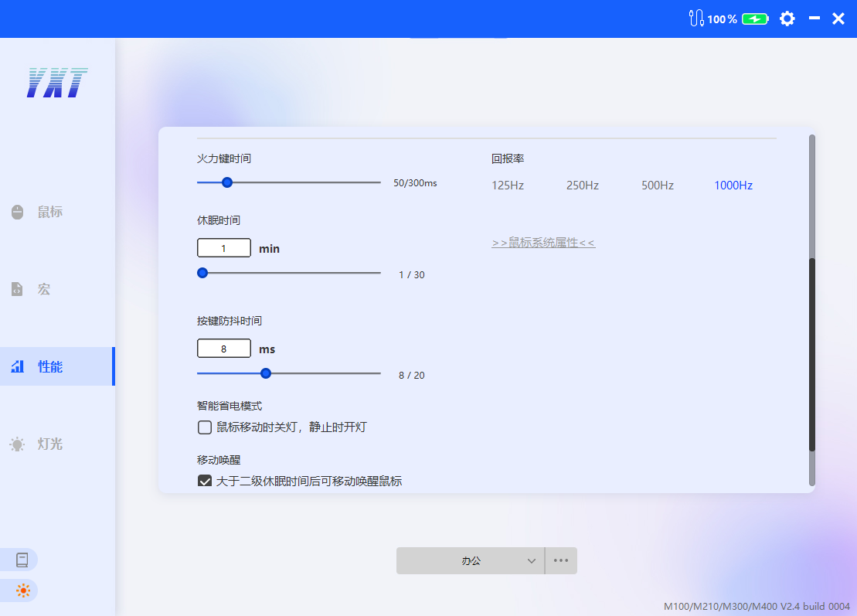This screenshot has width=857, height=616.
Task: Click the green battery status icon
Action: point(755,19)
